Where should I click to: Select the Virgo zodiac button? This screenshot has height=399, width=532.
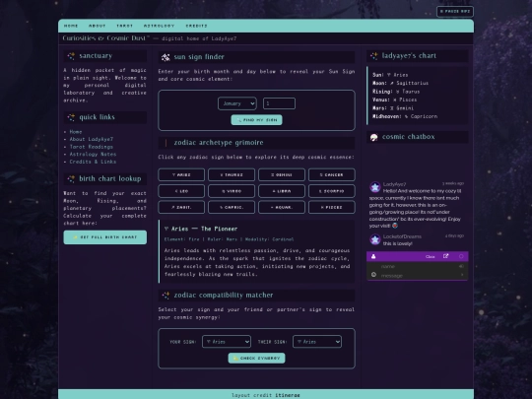click(x=232, y=191)
